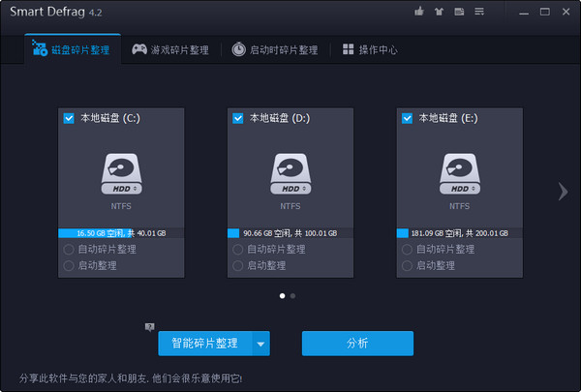Click the small tip icon above 智能碎片整理

click(150, 327)
